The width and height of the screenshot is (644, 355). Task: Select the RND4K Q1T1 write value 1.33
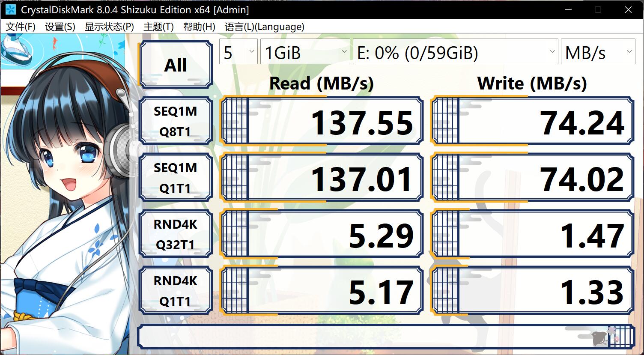(x=532, y=291)
